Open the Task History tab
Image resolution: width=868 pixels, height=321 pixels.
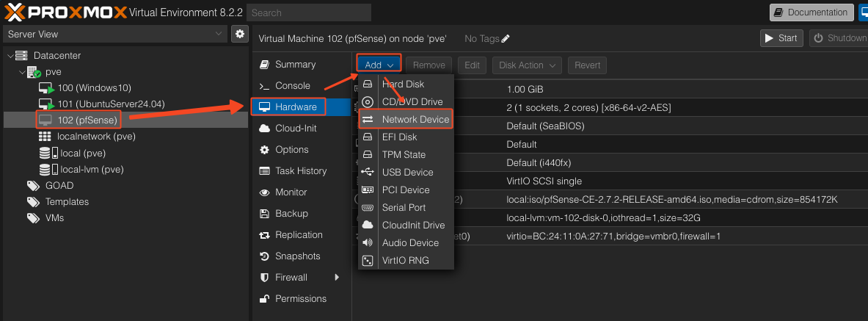301,170
